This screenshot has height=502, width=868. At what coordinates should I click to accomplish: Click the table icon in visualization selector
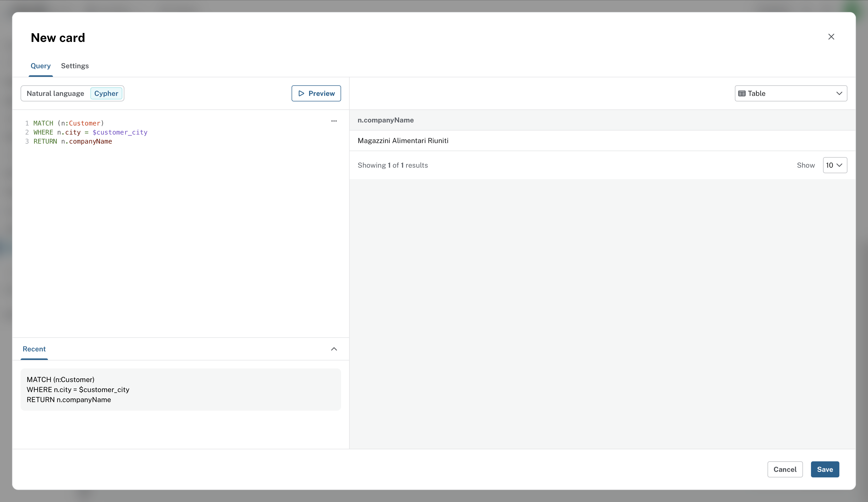(742, 93)
